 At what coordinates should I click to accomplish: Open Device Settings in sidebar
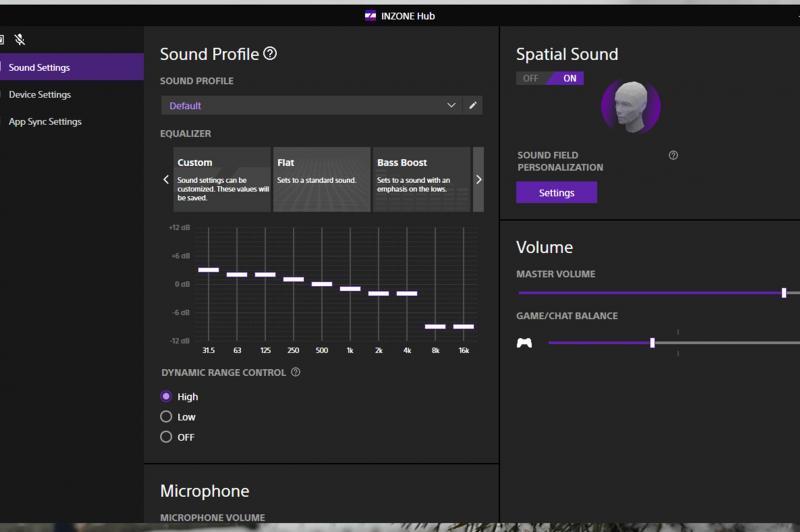coord(40,95)
